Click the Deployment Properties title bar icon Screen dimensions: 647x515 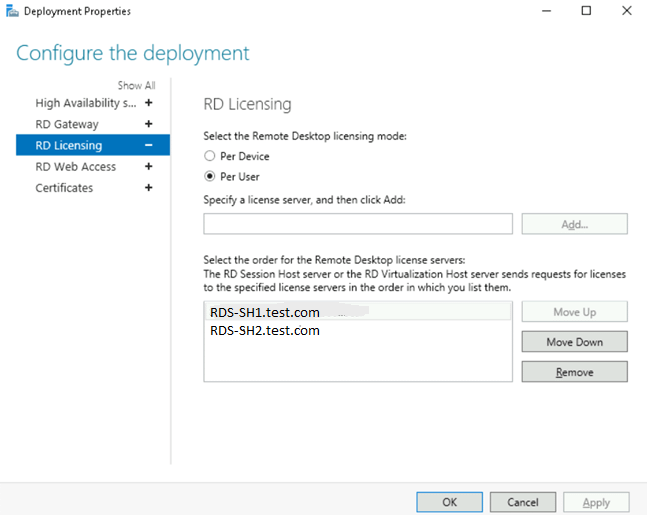pyautogui.click(x=10, y=11)
